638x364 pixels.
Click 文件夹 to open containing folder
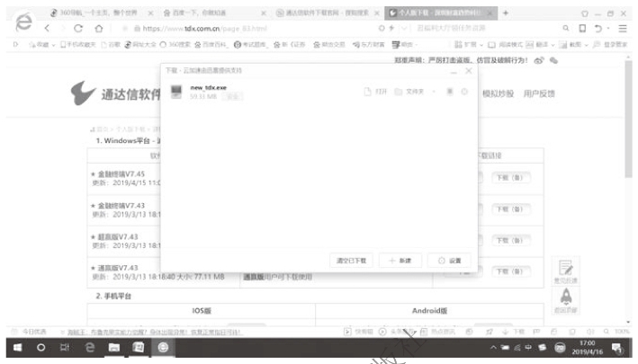pos(409,92)
